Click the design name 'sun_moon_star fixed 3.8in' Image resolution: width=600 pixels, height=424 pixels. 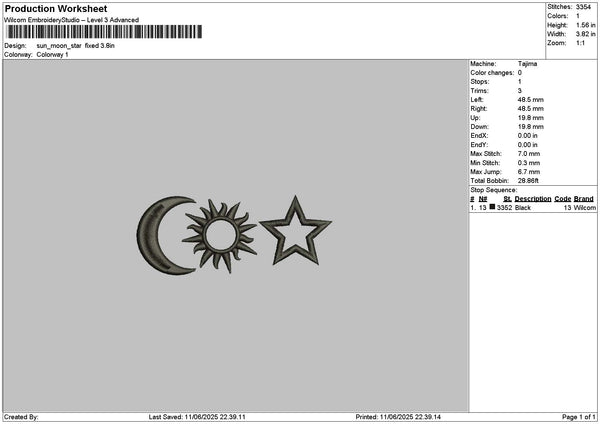coord(75,46)
